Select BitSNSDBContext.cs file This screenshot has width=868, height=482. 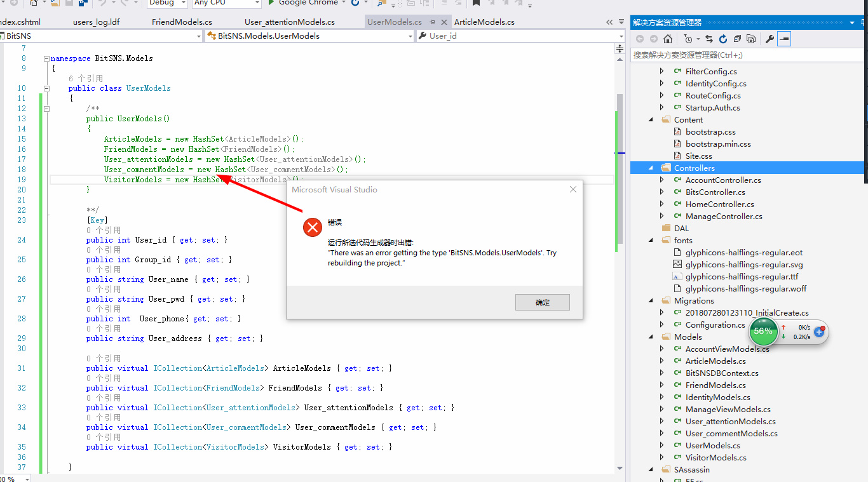[722, 373]
